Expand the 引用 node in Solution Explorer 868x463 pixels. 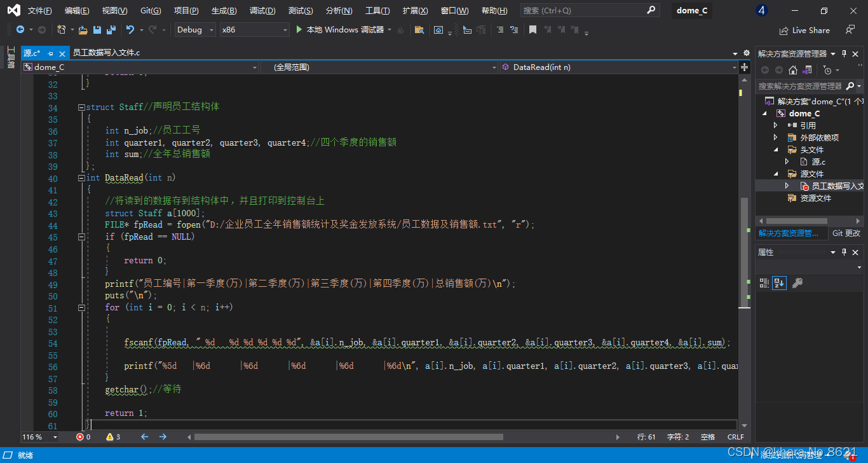point(776,126)
